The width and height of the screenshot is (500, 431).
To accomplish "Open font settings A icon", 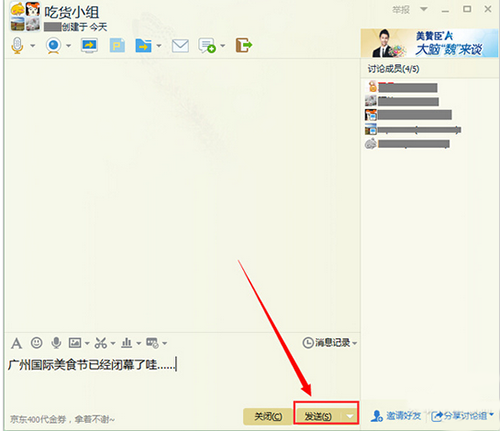I will (x=16, y=343).
